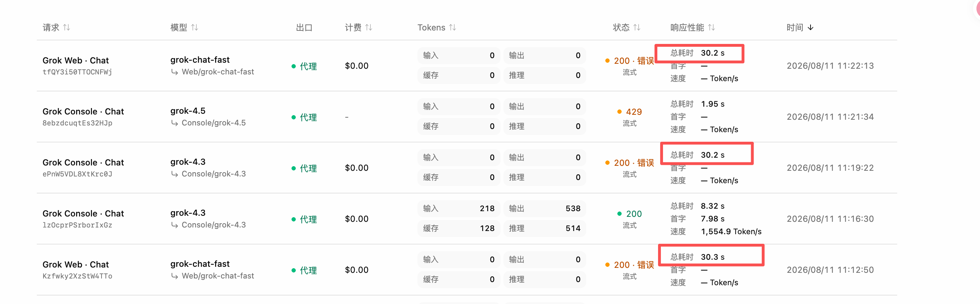Screen dimensions: 980x304
Task: Click the 1.95 s total duration value
Action: coord(713,104)
